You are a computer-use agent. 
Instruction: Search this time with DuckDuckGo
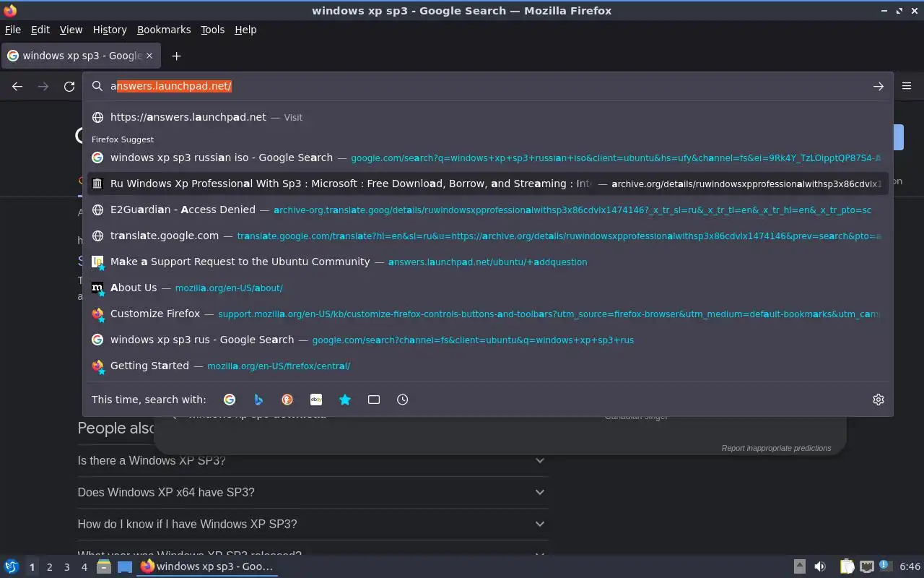287,400
